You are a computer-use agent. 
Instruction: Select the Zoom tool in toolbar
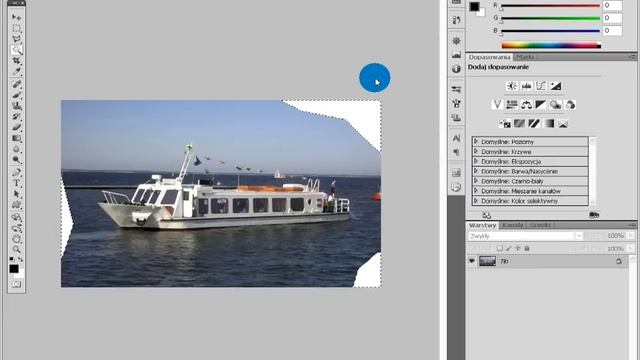[x=16, y=249]
